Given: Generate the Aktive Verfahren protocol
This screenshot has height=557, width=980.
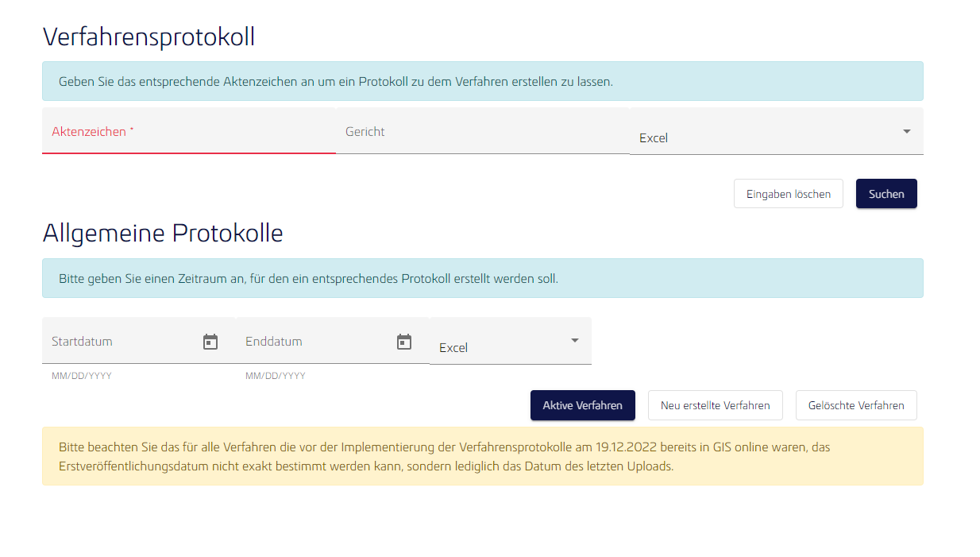Looking at the screenshot, I should [583, 405].
